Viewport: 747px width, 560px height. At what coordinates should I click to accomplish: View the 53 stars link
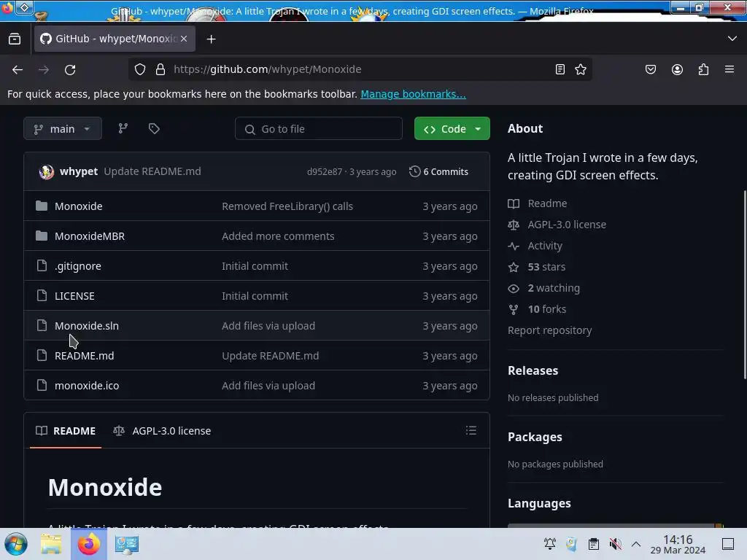[x=537, y=267]
